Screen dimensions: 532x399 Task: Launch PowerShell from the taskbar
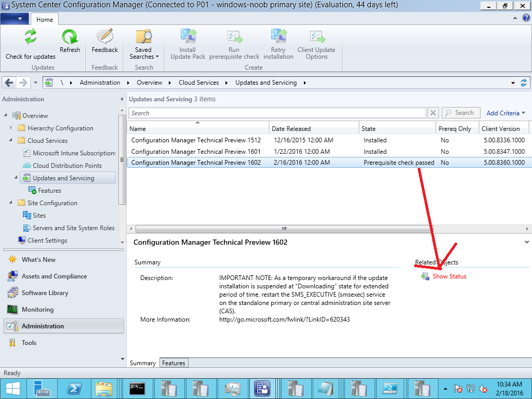[74, 389]
